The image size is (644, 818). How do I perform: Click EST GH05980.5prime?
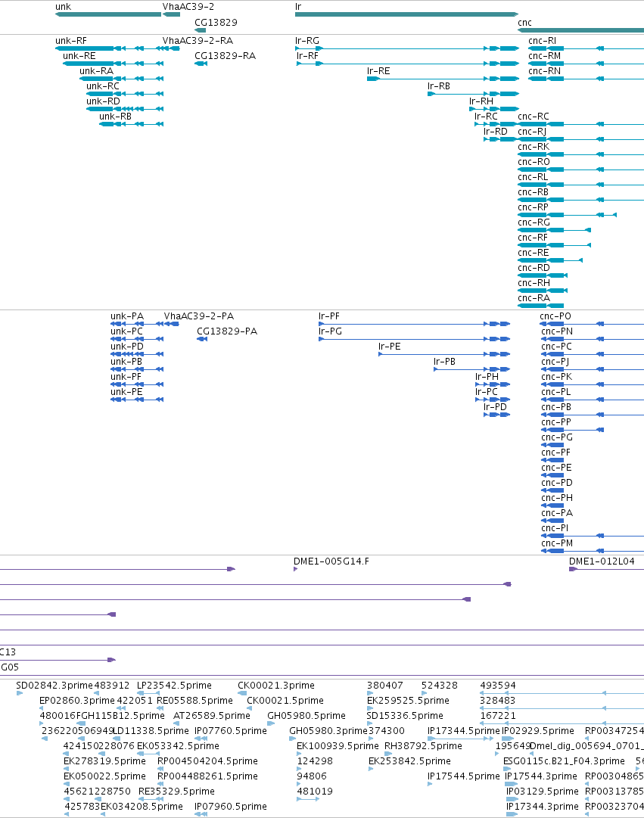tap(306, 716)
